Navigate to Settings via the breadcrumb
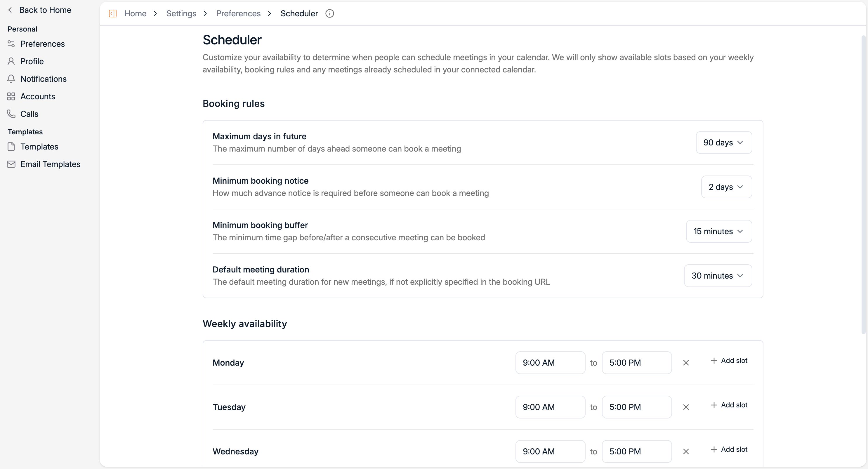This screenshot has height=469, width=868. click(181, 13)
